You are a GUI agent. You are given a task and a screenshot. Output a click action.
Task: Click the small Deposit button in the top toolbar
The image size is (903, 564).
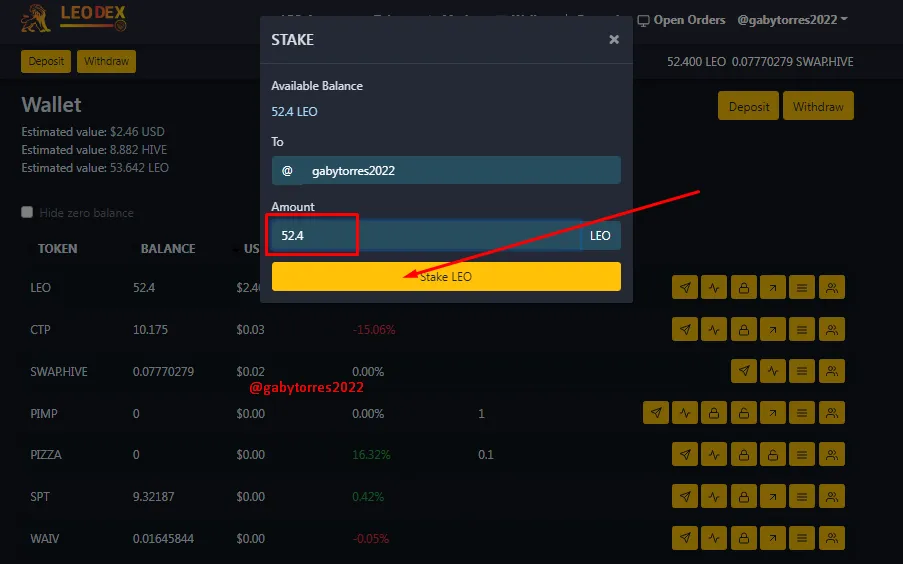pos(46,61)
